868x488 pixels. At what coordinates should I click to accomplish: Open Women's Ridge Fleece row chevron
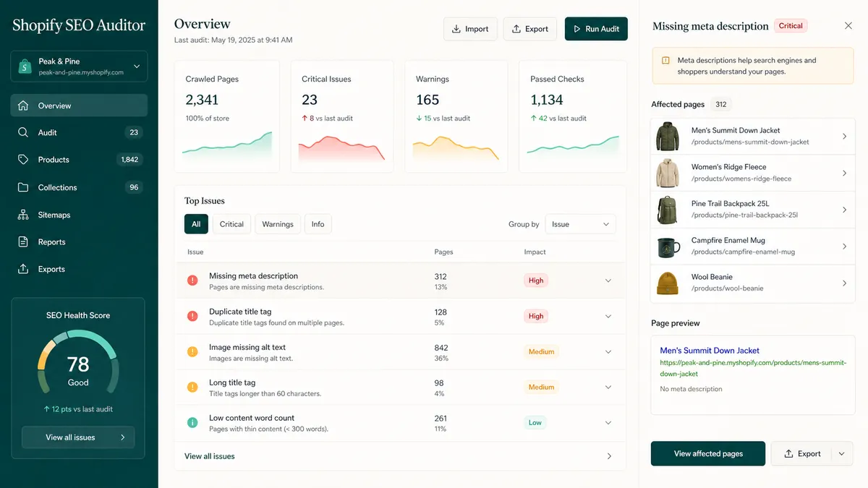844,174
